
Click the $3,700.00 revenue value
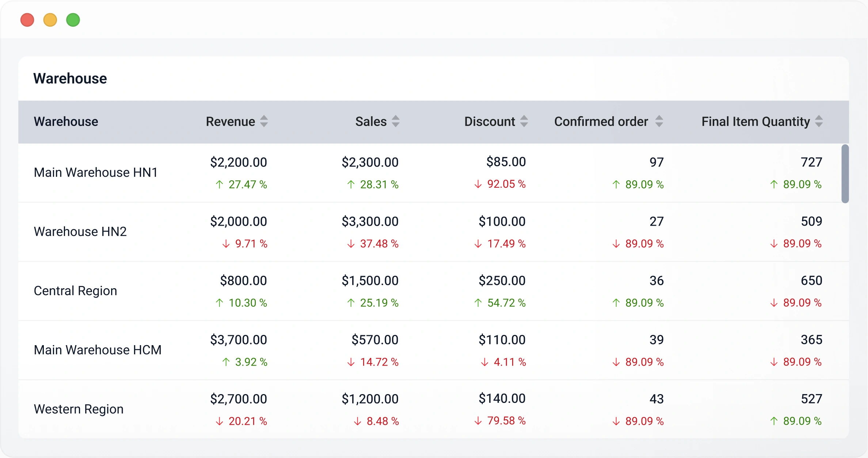239,340
